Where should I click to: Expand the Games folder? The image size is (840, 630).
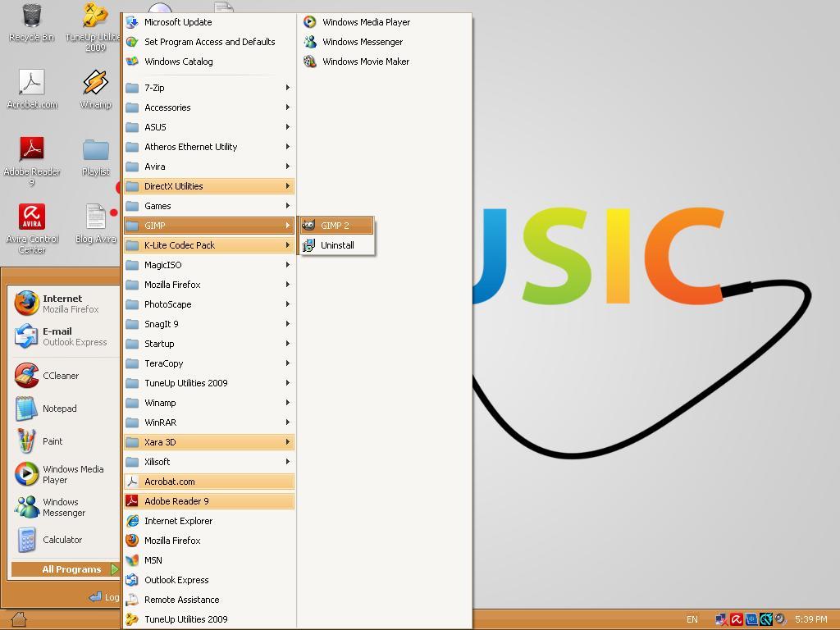tap(209, 206)
